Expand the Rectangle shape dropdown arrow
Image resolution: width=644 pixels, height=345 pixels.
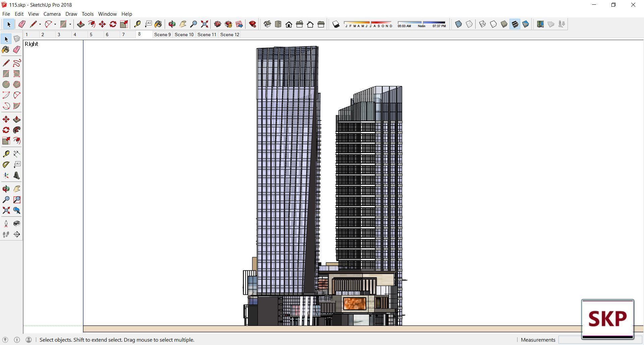point(70,24)
